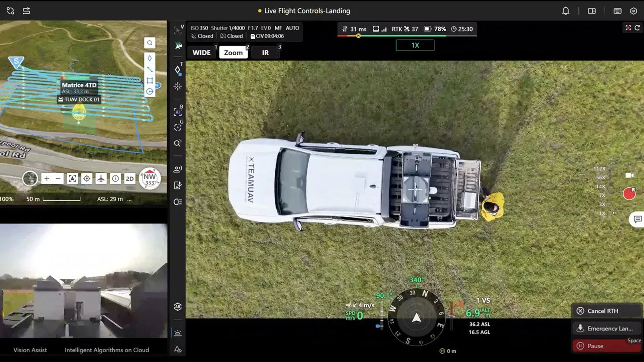Image resolution: width=644 pixels, height=362 pixels.
Task: Open the settings gear in top bar
Action: 633,11
